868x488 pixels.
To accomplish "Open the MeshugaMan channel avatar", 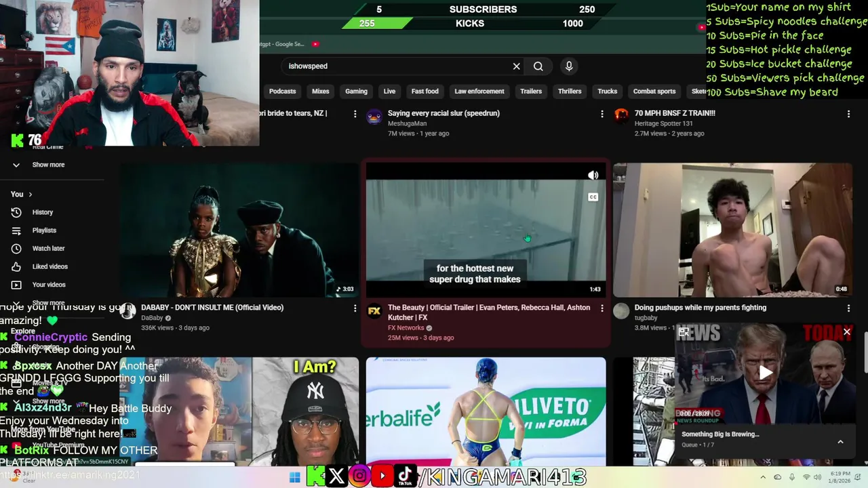I will click(x=374, y=117).
